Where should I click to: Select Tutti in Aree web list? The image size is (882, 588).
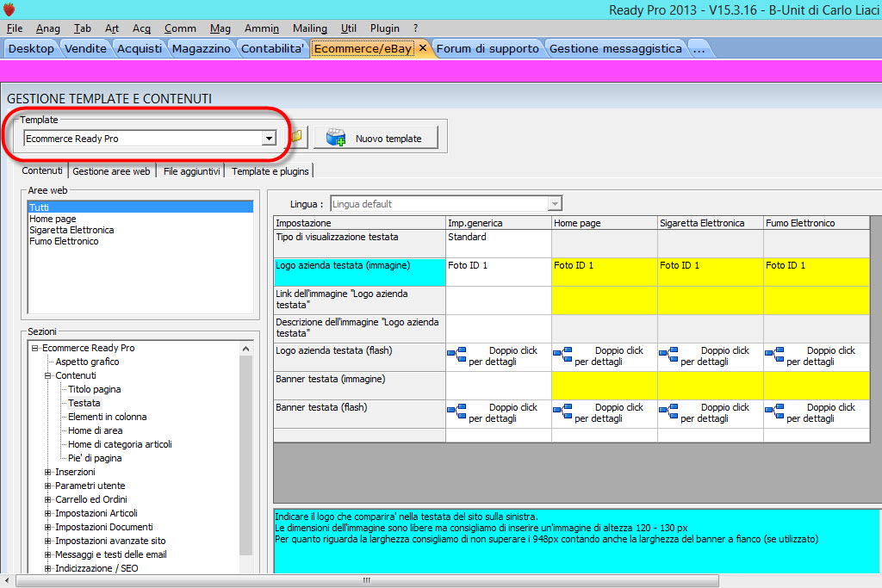[140, 207]
